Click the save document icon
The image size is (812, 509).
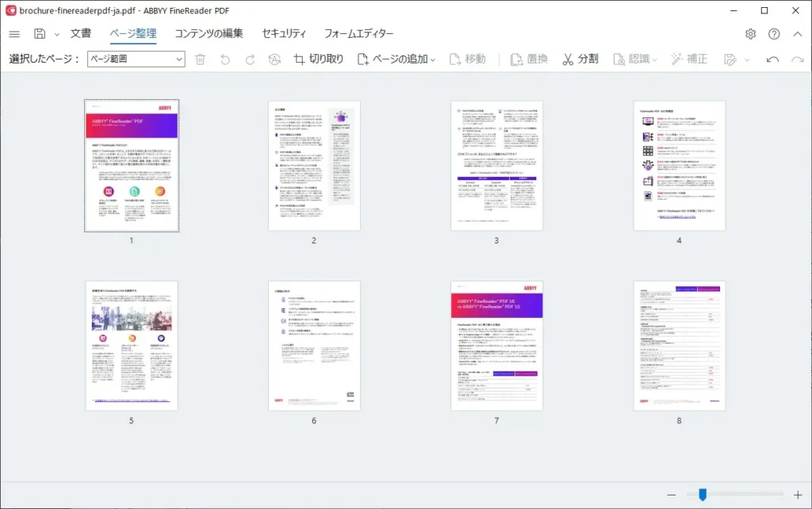[x=40, y=34]
